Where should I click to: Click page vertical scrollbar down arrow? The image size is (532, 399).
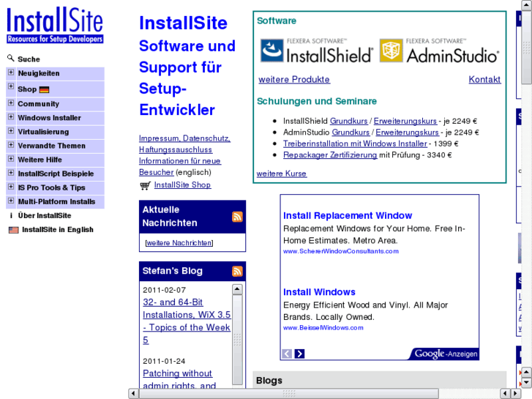[x=526, y=382]
